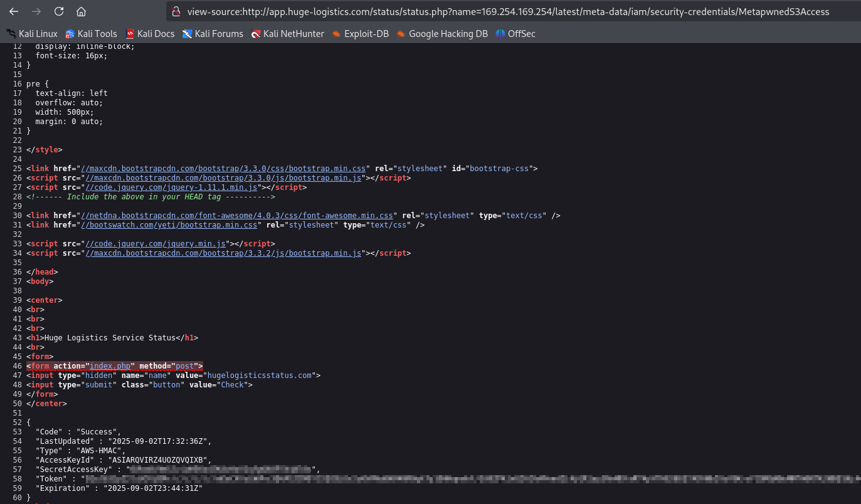Open the Kali Linux bookmark
The width and height of the screenshot is (861, 504).
pos(32,34)
